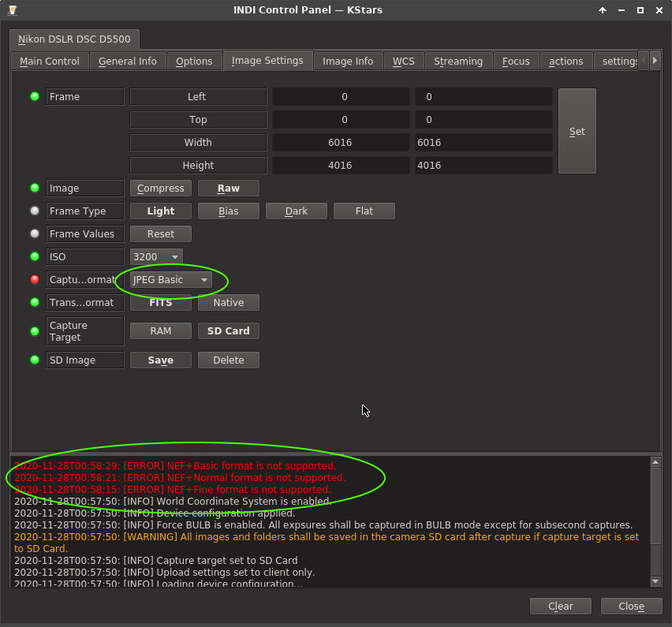Open the WCS tab
Screen dimensions: 672x627
tap(403, 62)
